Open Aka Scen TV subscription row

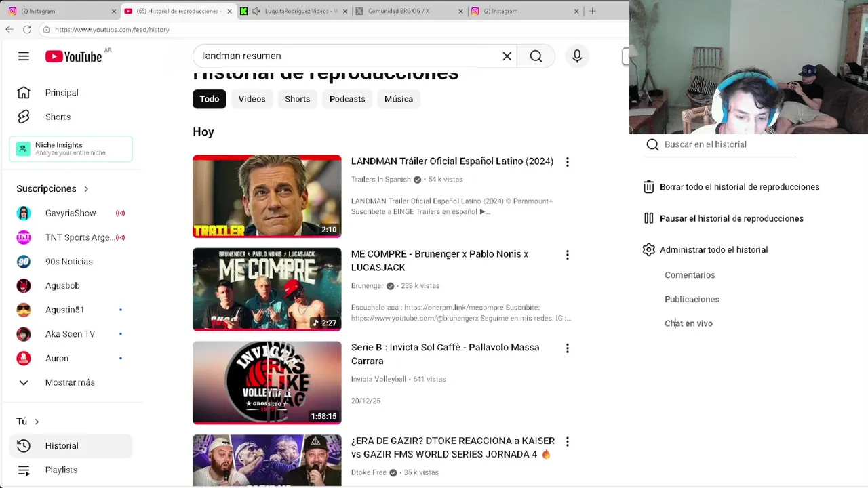click(71, 334)
